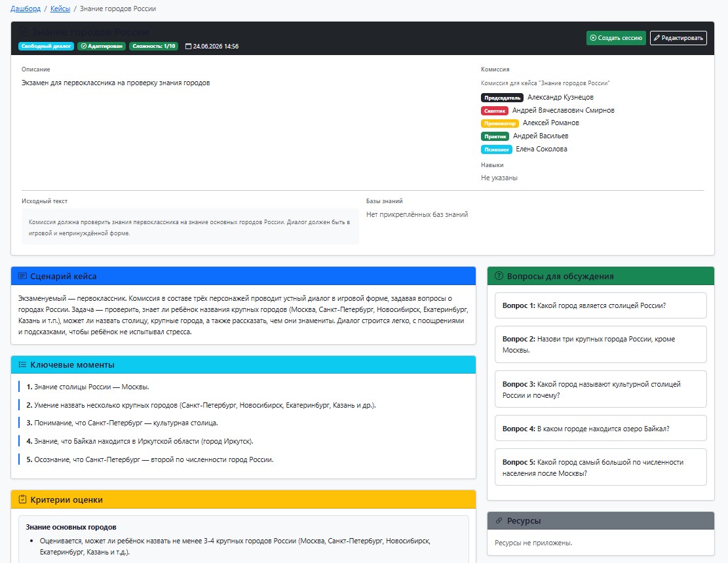Click the Ключевые моменты panel header
Image resolution: width=728 pixels, height=563 pixels.
243,364
